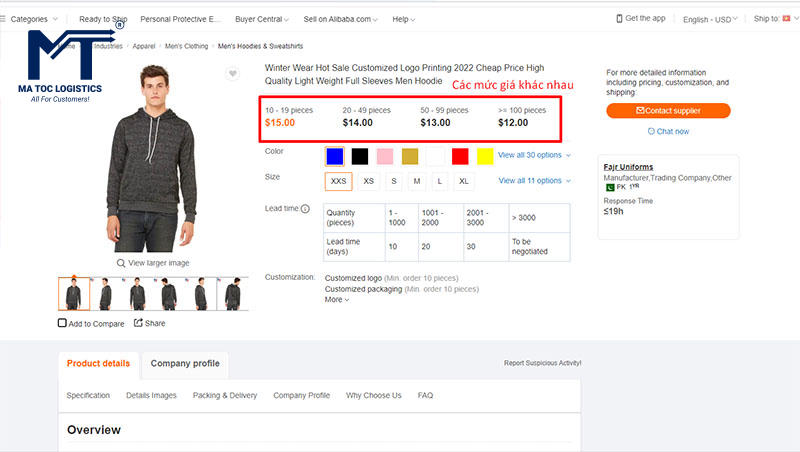800x452 pixels.
Task: Open Personal Protective E... menu item
Action: click(x=181, y=19)
